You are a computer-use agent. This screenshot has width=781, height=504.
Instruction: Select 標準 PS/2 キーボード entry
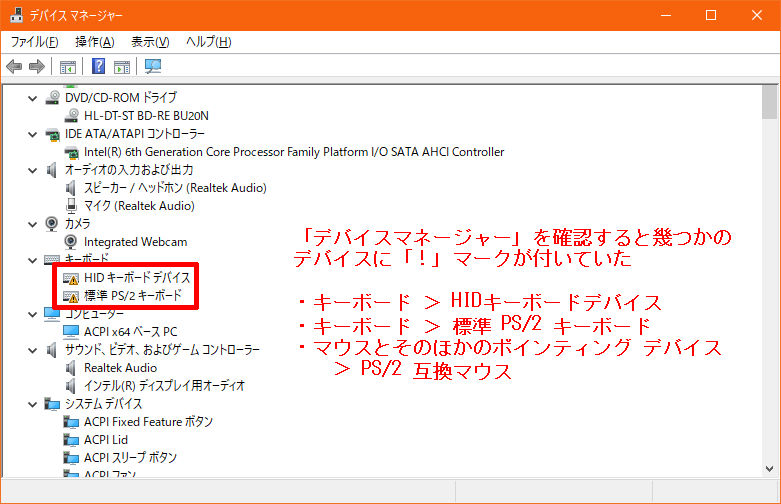(133, 296)
